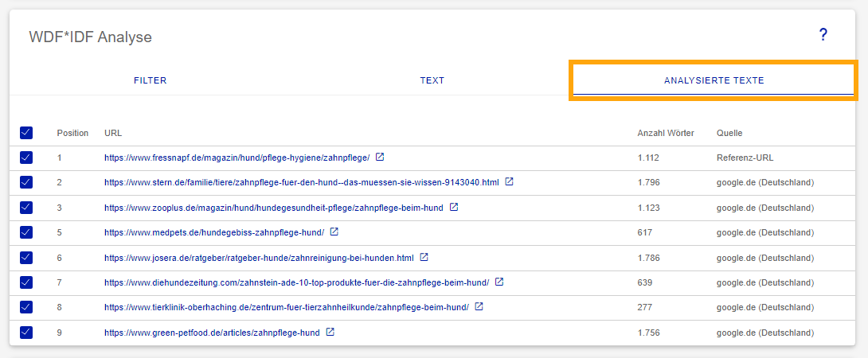Uncheck the position 7 diehundezeitung row checkbox
Image resolution: width=868 pixels, height=358 pixels.
pos(26,282)
